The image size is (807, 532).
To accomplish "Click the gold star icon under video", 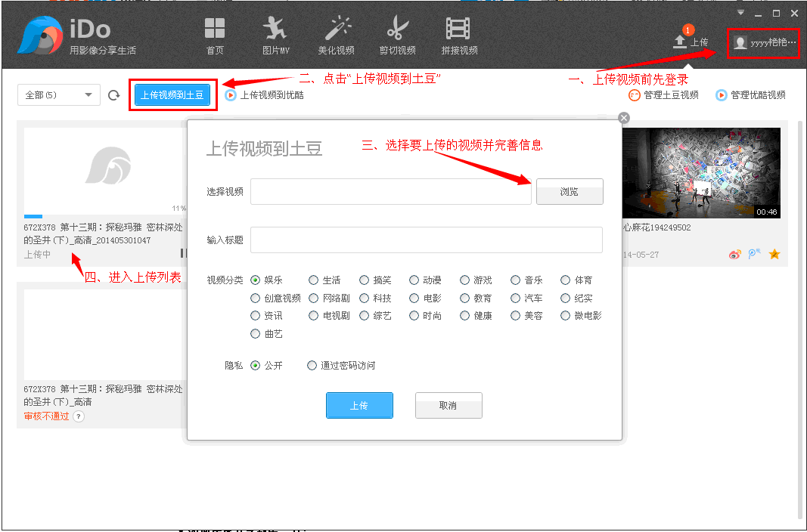I will [774, 255].
